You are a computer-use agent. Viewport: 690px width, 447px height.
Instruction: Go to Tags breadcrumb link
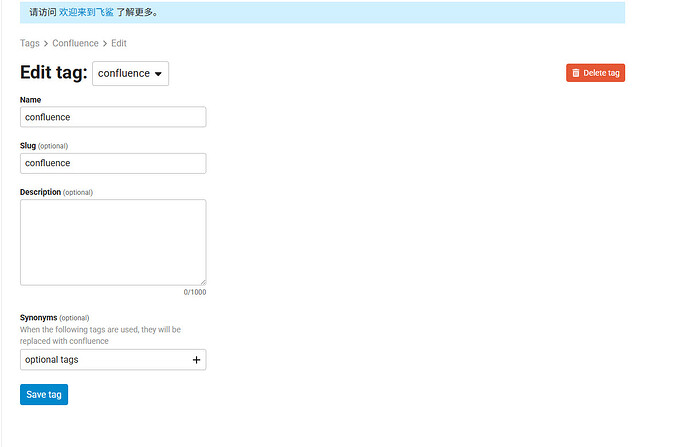pyautogui.click(x=29, y=43)
